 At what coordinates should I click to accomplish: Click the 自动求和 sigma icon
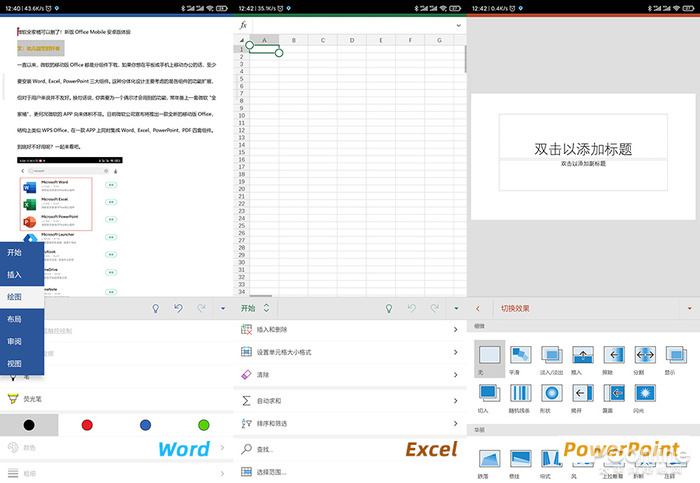[x=246, y=400]
